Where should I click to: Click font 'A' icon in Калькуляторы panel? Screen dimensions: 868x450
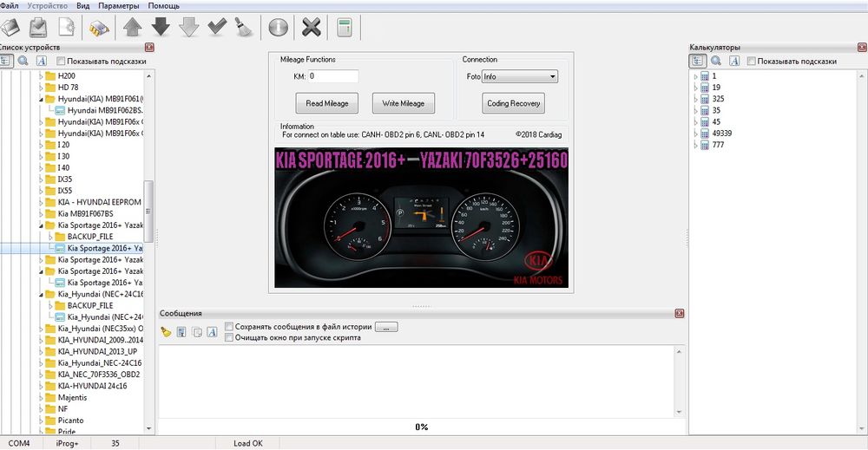pyautogui.click(x=734, y=61)
